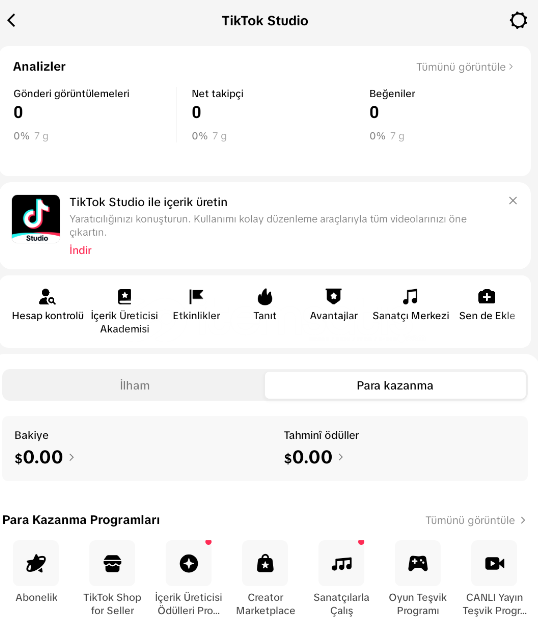Open Sanatçı Merkezi music note icon

(410, 297)
